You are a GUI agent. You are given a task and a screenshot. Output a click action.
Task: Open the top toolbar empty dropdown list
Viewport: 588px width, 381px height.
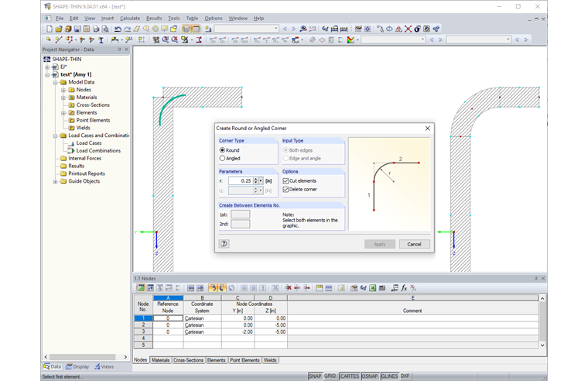(276, 29)
